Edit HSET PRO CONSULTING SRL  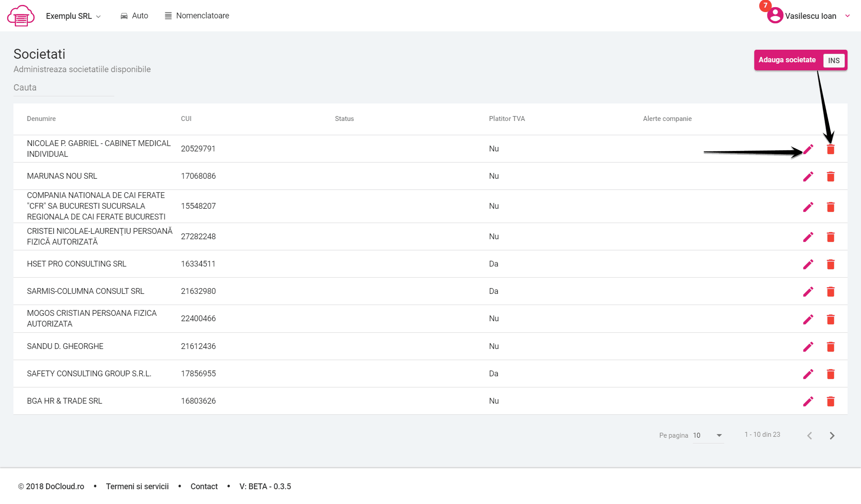point(808,264)
